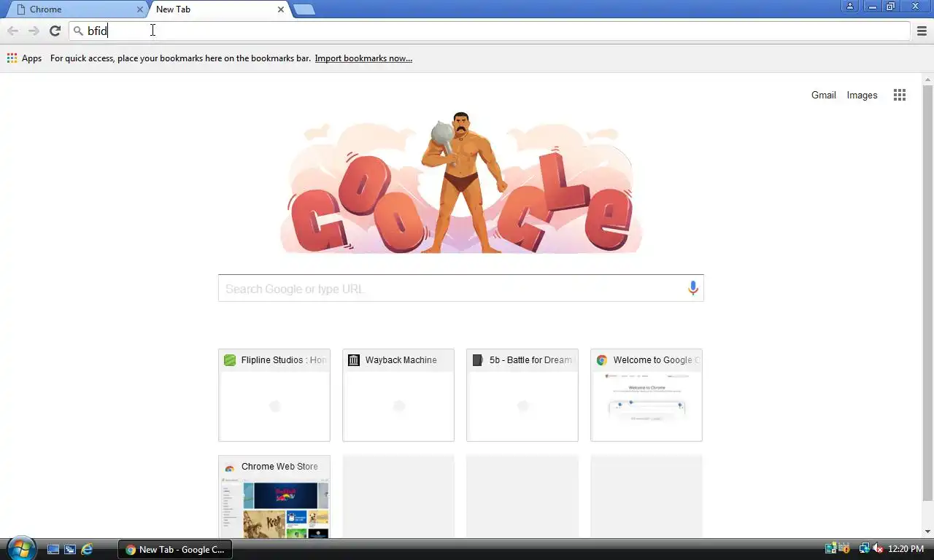
Task: Open the Welcome to Google Chrome thumbnail
Action: pyautogui.click(x=647, y=395)
